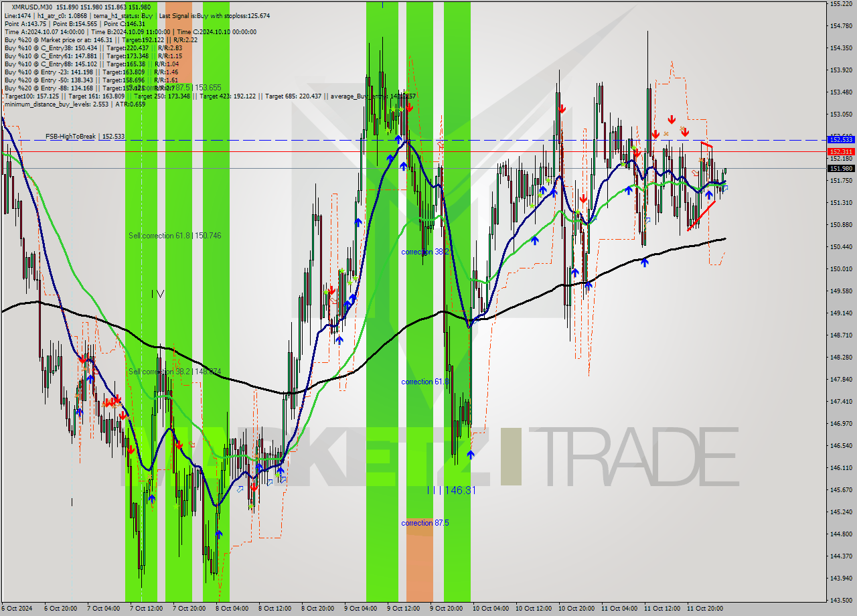Click the Sell correction 38.2 | 148.274 label
857x616 pixels.
175,372
